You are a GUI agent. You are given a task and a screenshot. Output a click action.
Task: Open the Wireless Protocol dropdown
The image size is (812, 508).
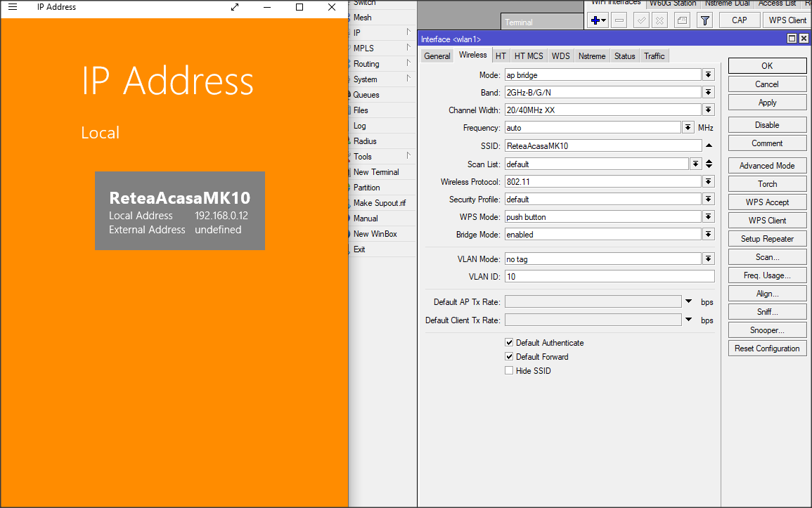tap(709, 181)
